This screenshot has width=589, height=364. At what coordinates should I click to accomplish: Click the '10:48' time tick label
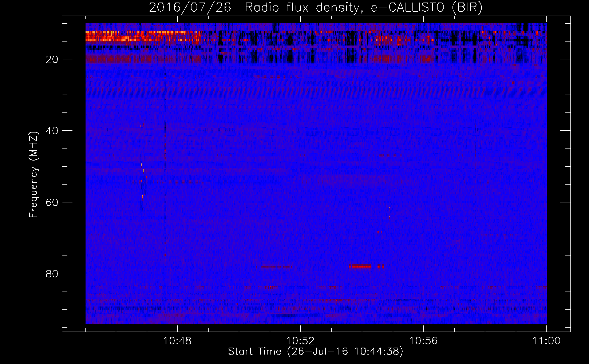coord(177,341)
